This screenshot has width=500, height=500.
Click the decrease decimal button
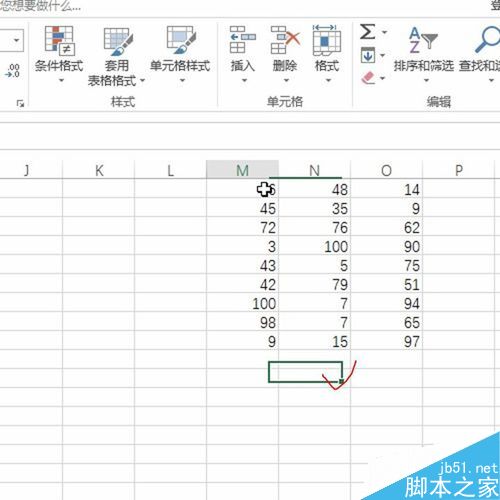(13, 71)
